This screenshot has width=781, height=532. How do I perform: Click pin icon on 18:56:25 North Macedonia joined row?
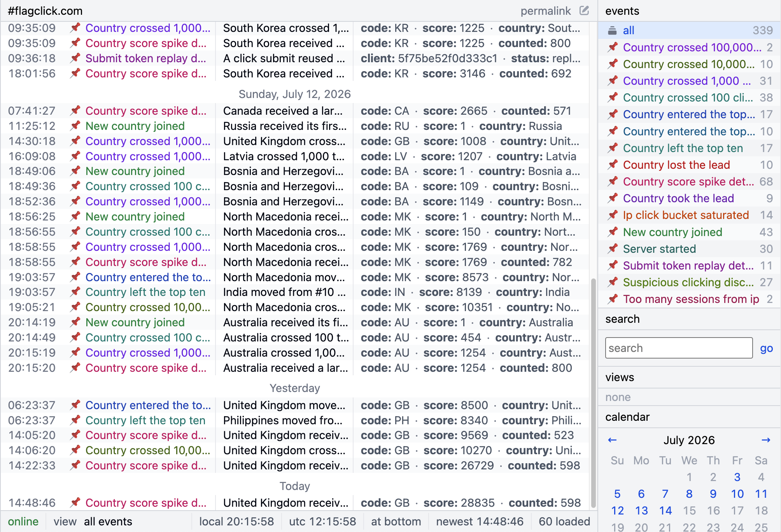pos(75,216)
